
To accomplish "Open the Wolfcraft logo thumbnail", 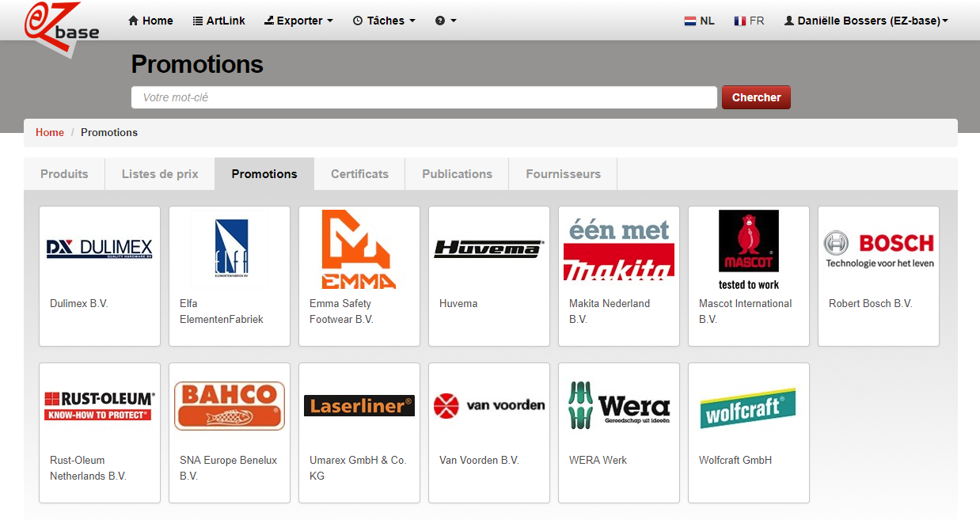I will pyautogui.click(x=749, y=408).
